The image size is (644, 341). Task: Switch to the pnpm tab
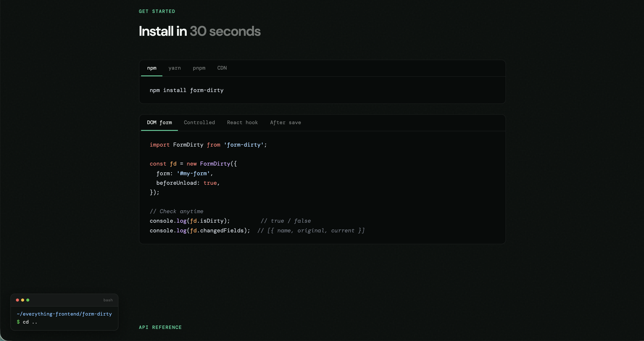(199, 68)
